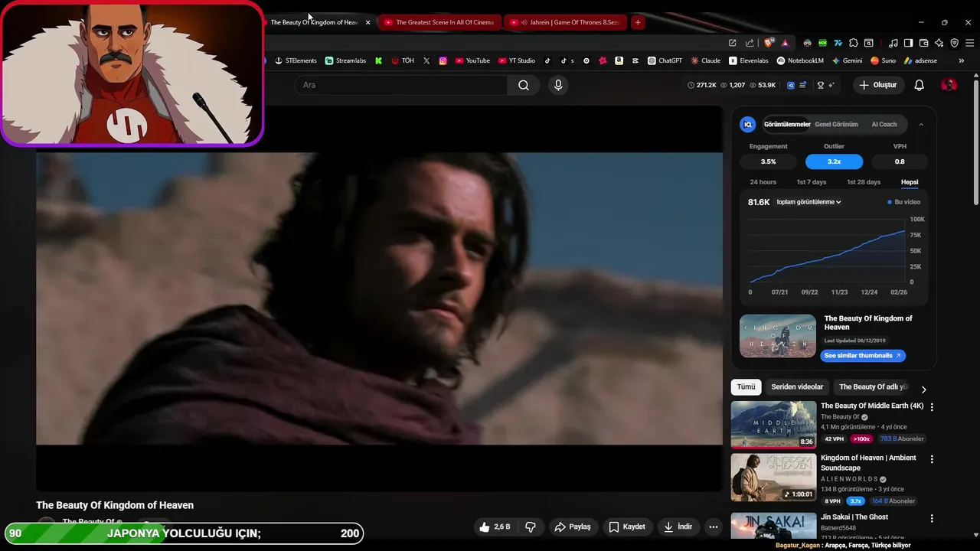Viewport: 980px width, 551px height.
Task: Click the vidIQ logo in the stats panel
Action: click(748, 124)
